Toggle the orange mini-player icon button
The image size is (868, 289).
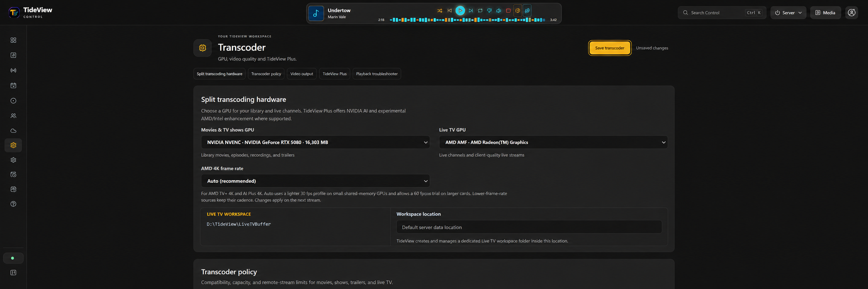tap(518, 11)
